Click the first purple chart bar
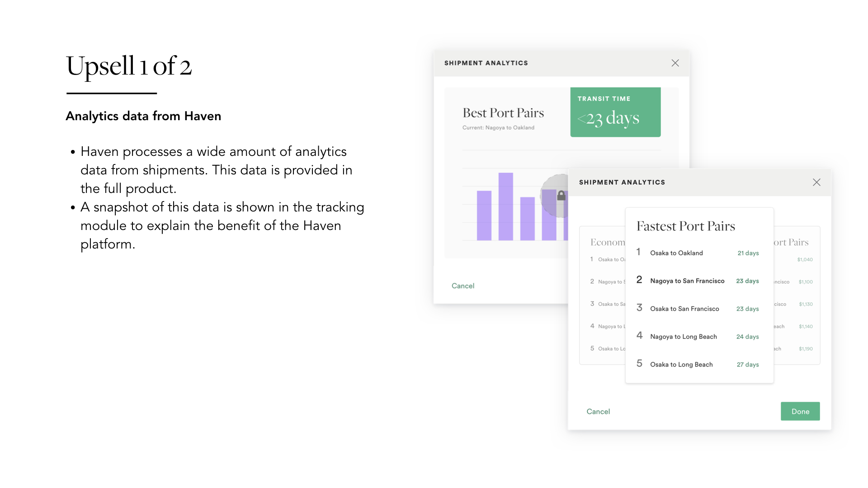The height and width of the screenshot is (488, 868). point(484,216)
